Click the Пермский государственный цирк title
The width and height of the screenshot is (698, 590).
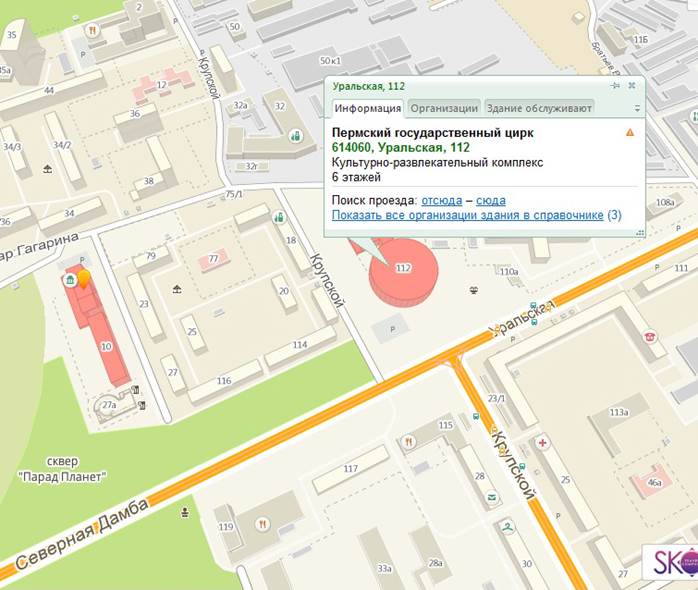pos(433,133)
